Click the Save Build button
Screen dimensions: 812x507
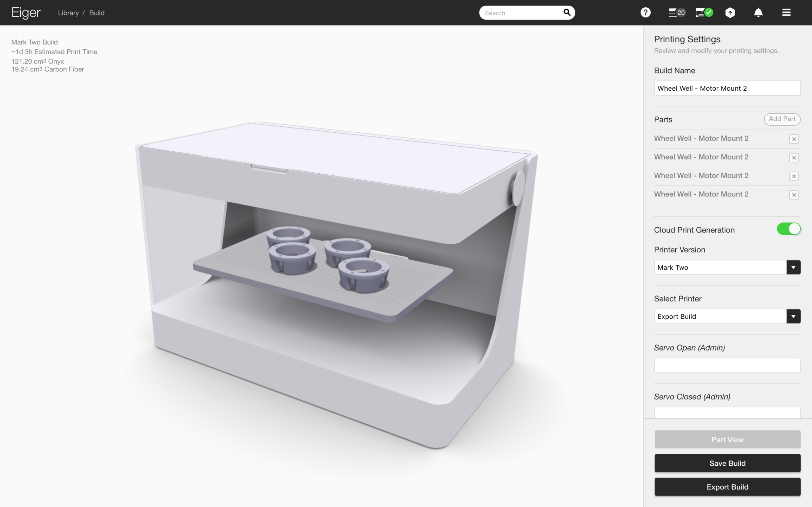[x=727, y=463]
